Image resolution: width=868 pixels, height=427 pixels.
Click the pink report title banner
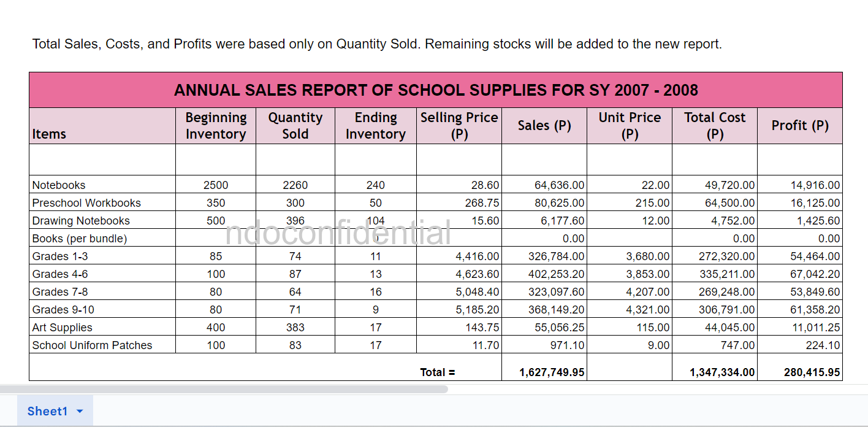pos(435,90)
